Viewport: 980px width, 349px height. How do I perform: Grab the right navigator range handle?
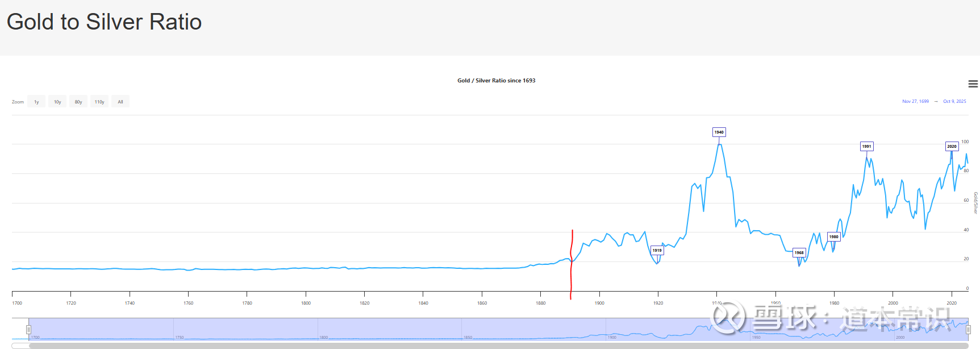(968, 329)
